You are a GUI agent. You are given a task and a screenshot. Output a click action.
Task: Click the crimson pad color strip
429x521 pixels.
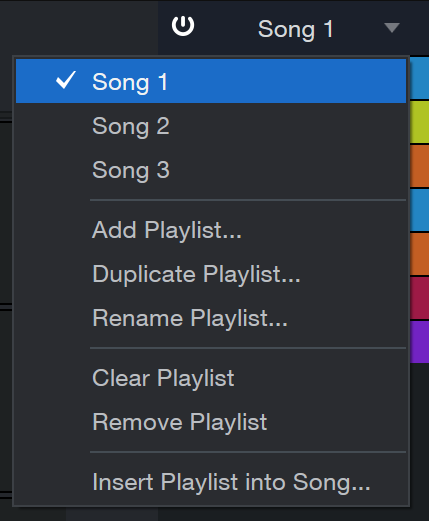419,298
